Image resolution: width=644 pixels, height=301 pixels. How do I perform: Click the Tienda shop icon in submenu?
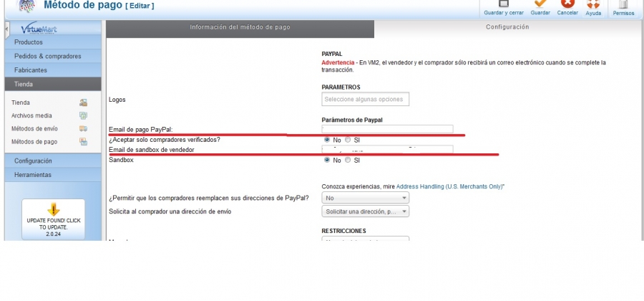(x=84, y=102)
